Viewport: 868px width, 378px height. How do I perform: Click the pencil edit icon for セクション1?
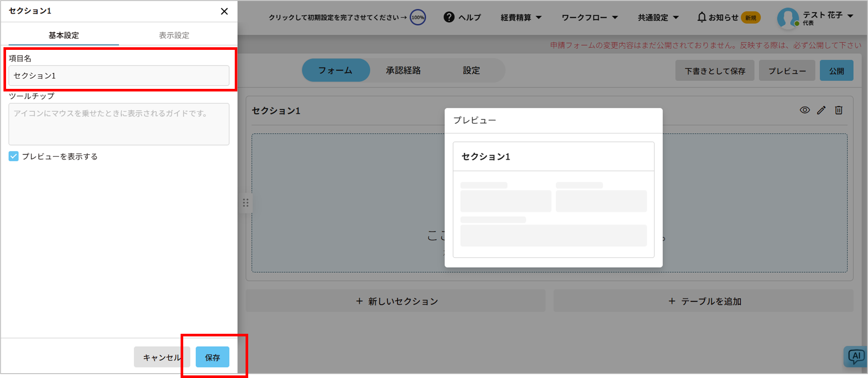click(x=821, y=110)
